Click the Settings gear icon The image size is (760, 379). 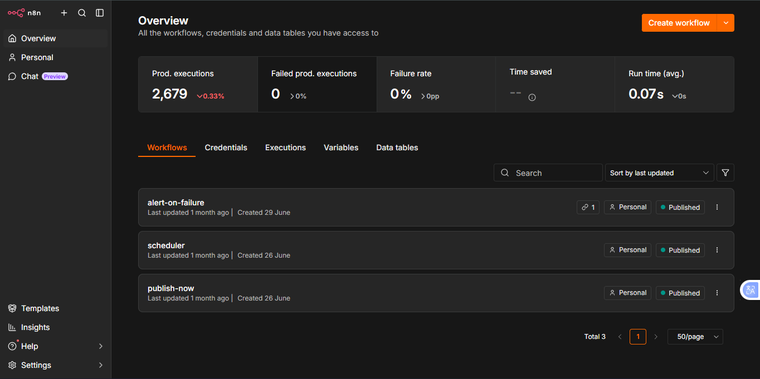tap(13, 365)
